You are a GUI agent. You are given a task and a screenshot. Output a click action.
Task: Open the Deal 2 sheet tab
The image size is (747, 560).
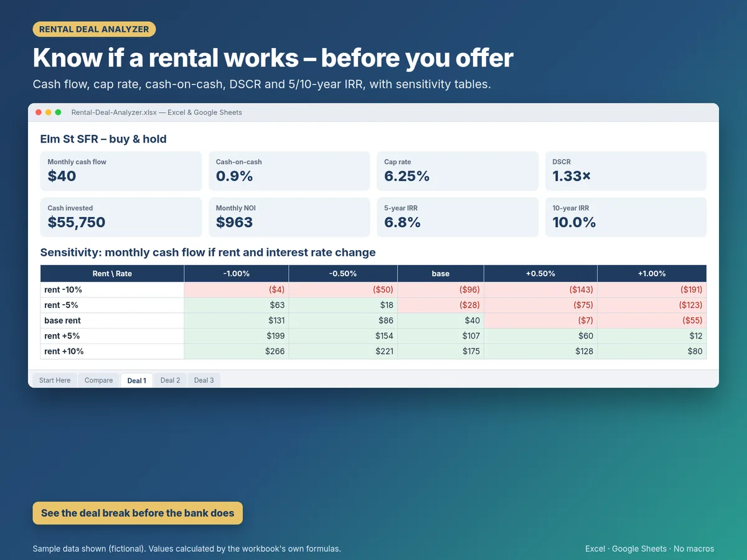coord(170,380)
